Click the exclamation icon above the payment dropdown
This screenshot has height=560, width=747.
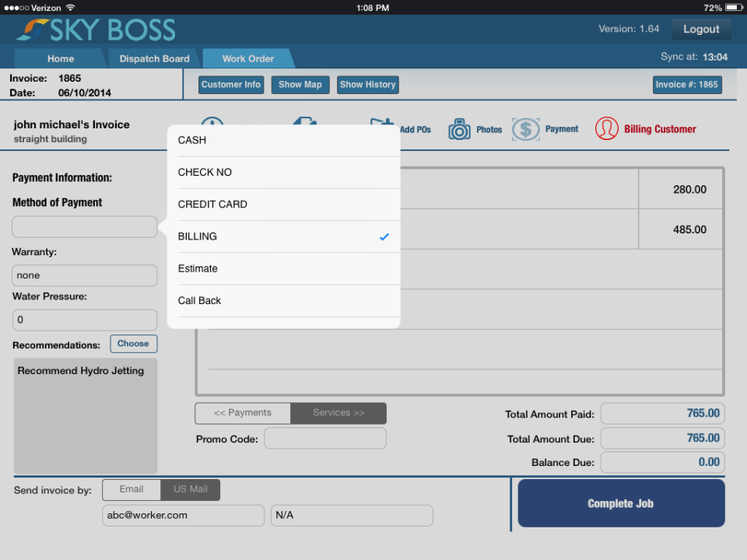point(212,124)
